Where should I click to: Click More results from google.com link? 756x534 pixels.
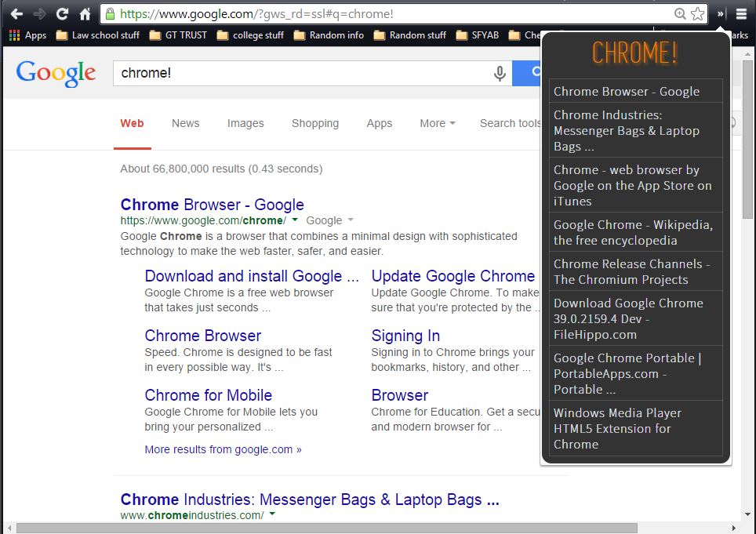point(224,449)
